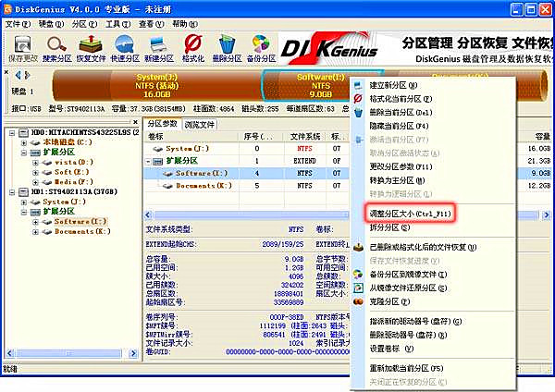This screenshot has width=555, height=392.
Task: Click left tree scrollbar left arrow
Action: click(10, 353)
